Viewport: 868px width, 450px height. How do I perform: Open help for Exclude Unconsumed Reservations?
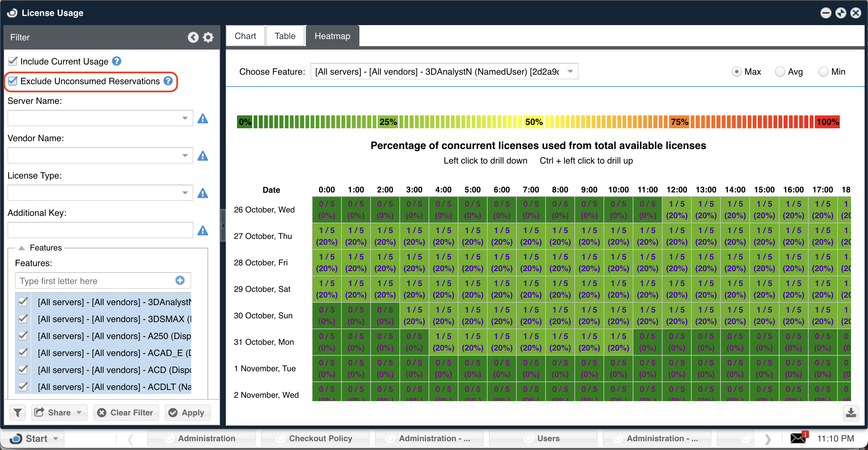[x=168, y=81]
